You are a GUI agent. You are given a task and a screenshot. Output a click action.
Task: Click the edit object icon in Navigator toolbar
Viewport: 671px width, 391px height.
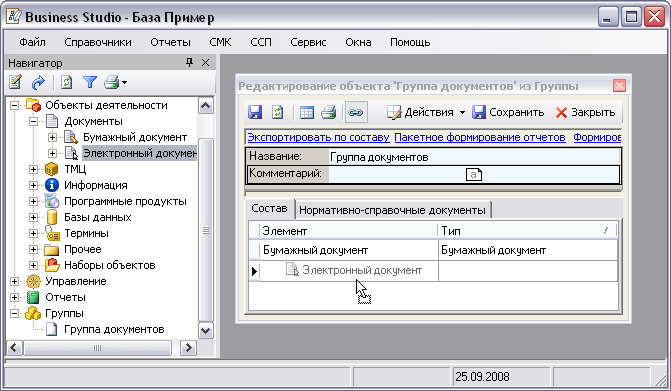pyautogui.click(x=15, y=82)
